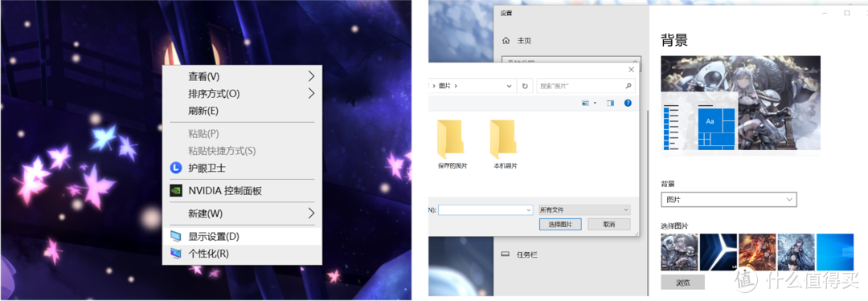Select the 本机照片 folder
Viewport: 868px width, 301px height.
pyautogui.click(x=505, y=144)
